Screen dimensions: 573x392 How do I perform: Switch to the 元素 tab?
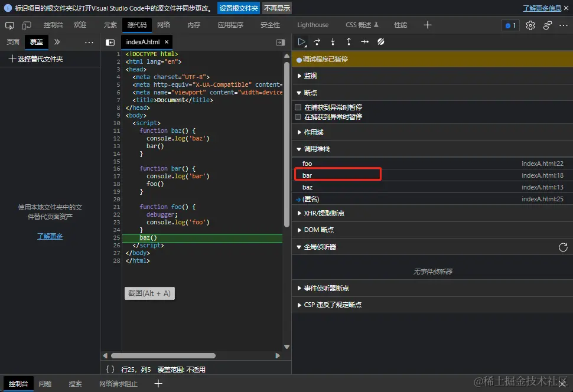click(x=110, y=25)
